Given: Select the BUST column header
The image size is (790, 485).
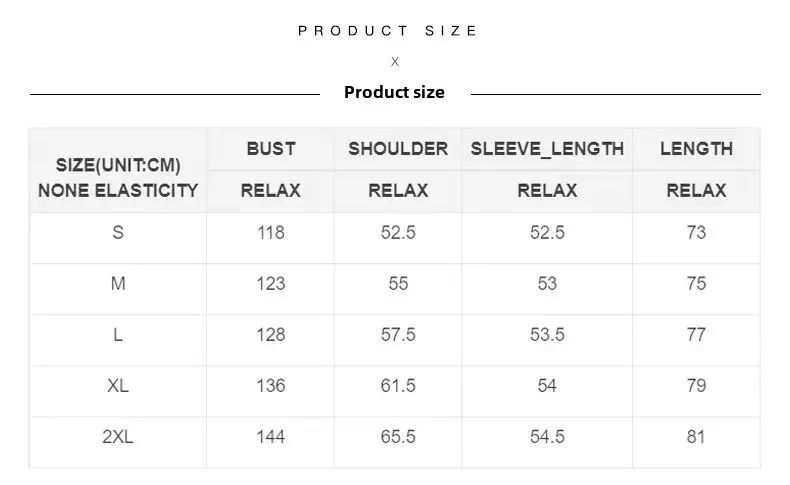Looking at the screenshot, I should pyautogui.click(x=271, y=149).
